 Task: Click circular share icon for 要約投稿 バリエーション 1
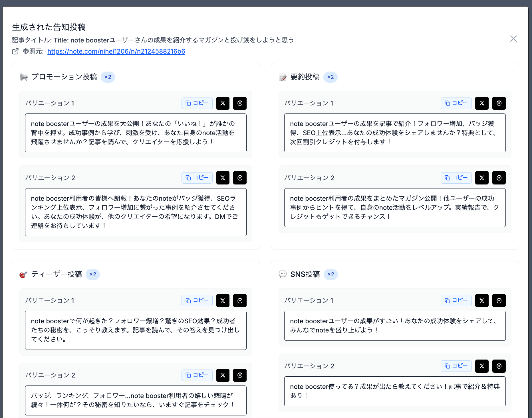499,103
